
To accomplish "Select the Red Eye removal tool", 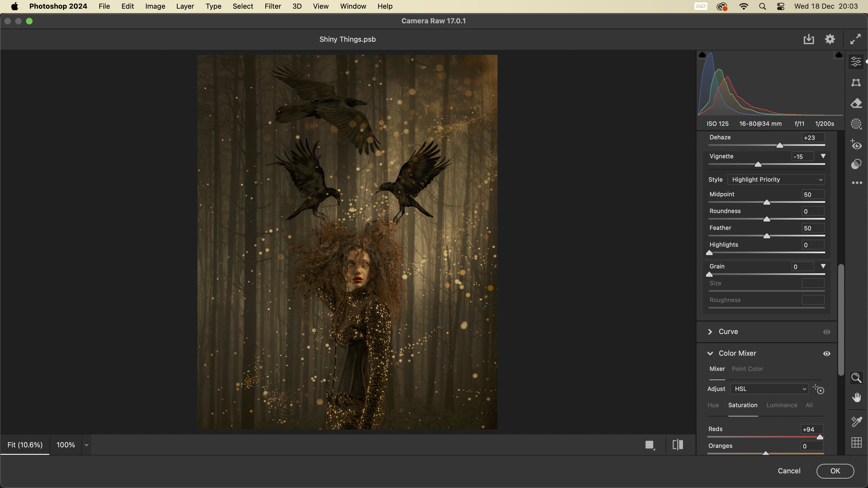I will 856,145.
